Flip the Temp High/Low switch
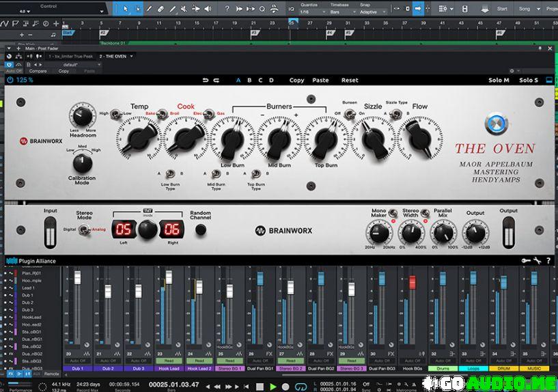Image resolution: width=558 pixels, height=392 pixels. 115,114
